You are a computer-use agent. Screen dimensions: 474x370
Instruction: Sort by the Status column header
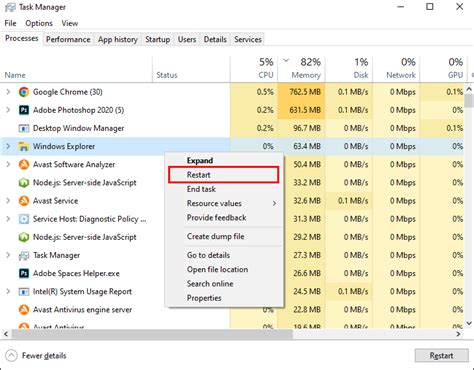[191, 69]
